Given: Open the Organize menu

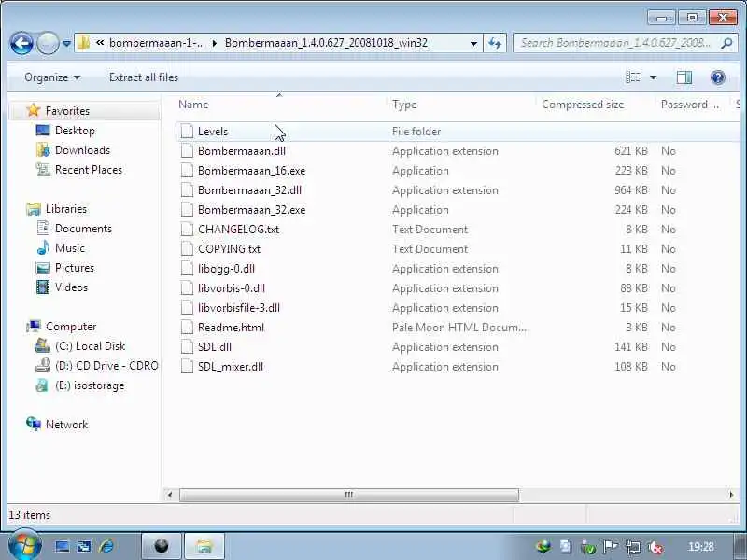Looking at the screenshot, I should click(52, 77).
